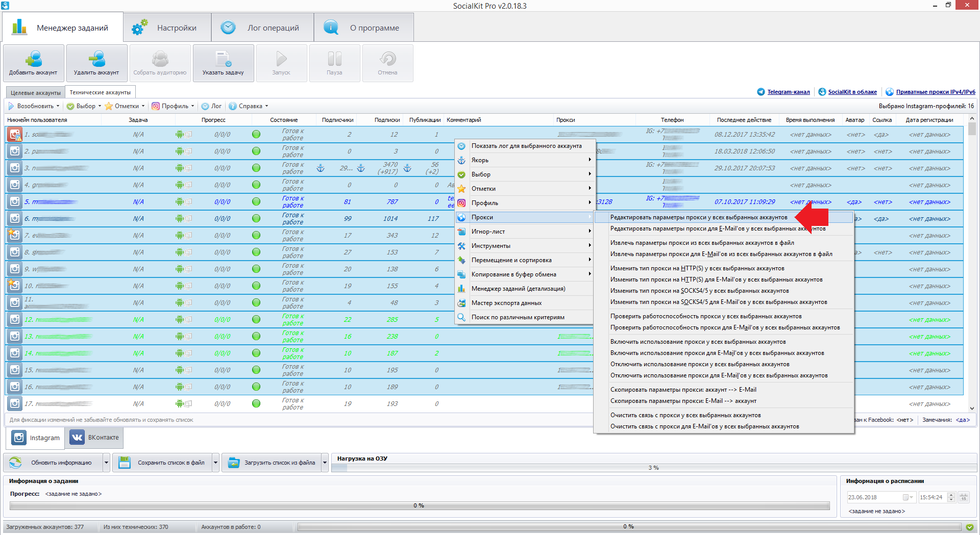The width and height of the screenshot is (980, 535).
Task: Click the Collect audience (Собрать аудиторию) button
Action: (160, 63)
